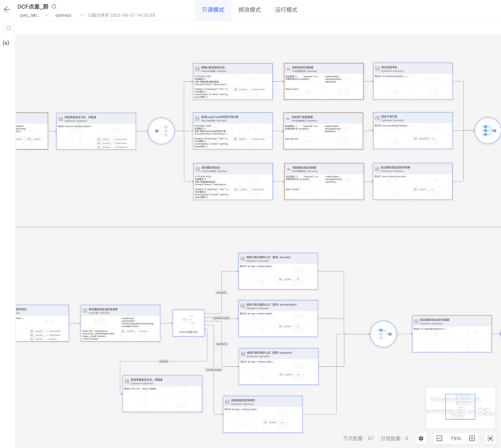
Task: Select the switch分流 branching node
Action: point(188,323)
